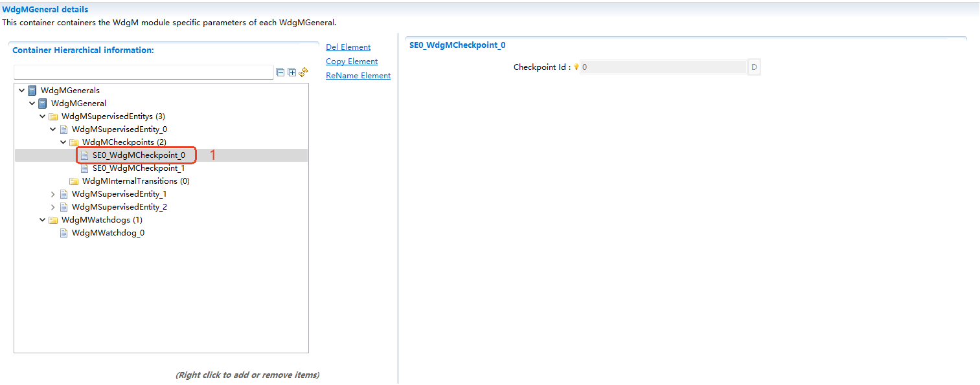Expand WdgMSupervisedEntity_1 node
The height and width of the screenshot is (385, 980).
[x=53, y=194]
